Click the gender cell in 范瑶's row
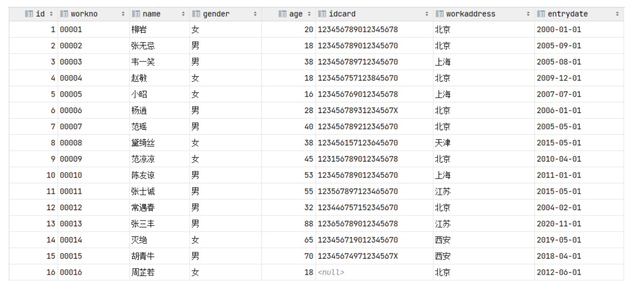 (226, 126)
